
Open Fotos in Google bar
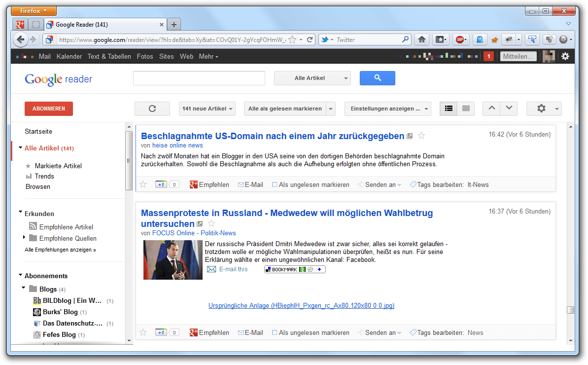(145, 56)
